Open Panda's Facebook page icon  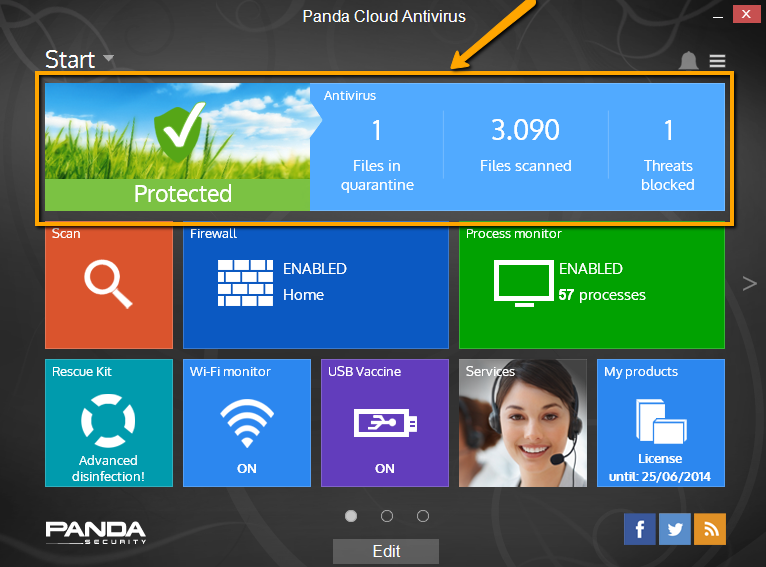639,529
